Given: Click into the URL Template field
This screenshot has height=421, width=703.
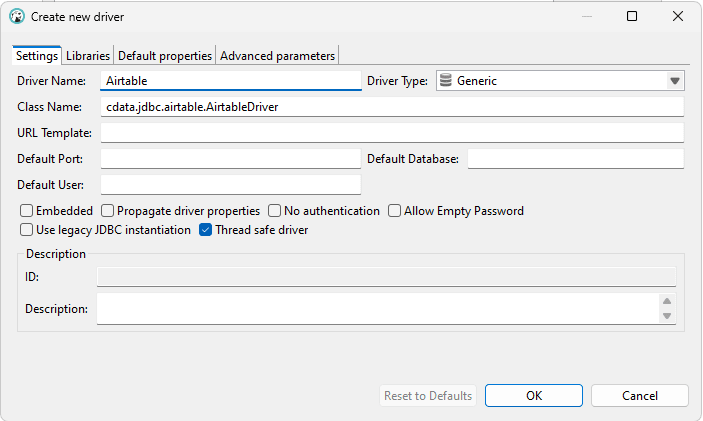Looking at the screenshot, I should 392,133.
